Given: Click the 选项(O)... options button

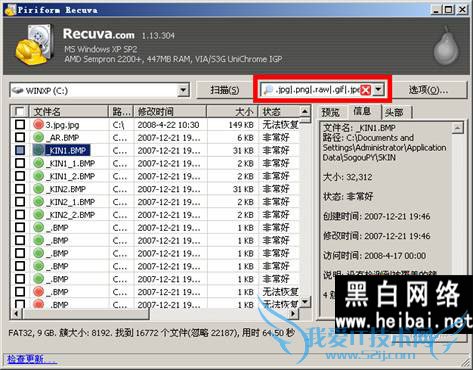Looking at the screenshot, I should [429, 90].
